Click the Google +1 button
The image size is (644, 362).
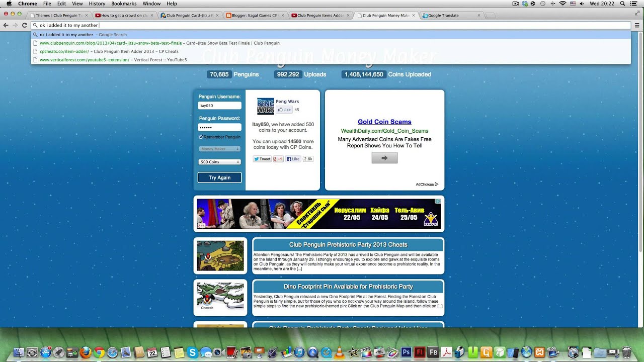(278, 159)
